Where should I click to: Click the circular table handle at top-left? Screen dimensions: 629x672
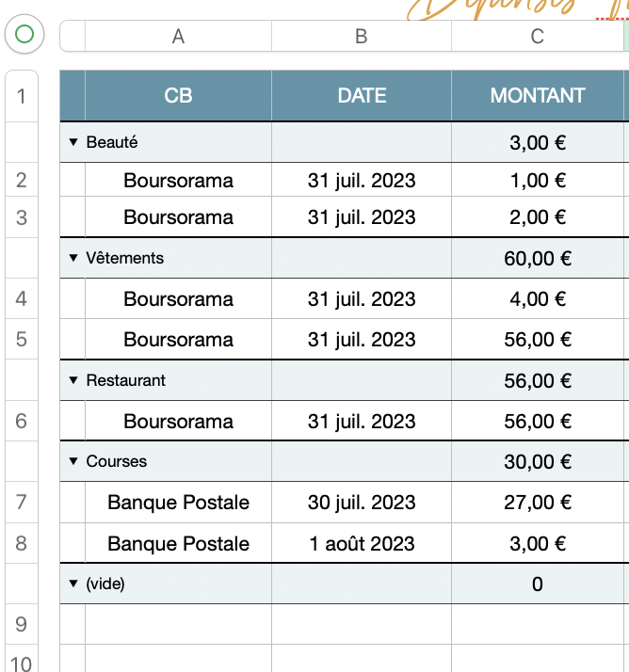(x=24, y=36)
